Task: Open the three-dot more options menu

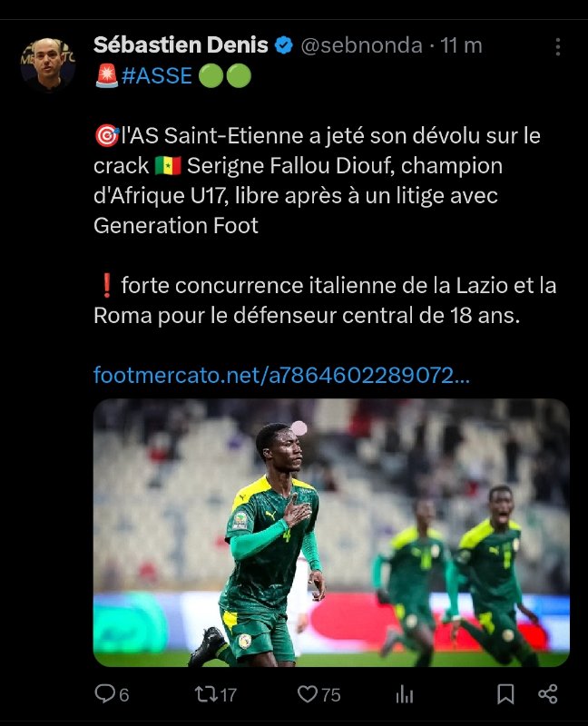Action: point(558,47)
